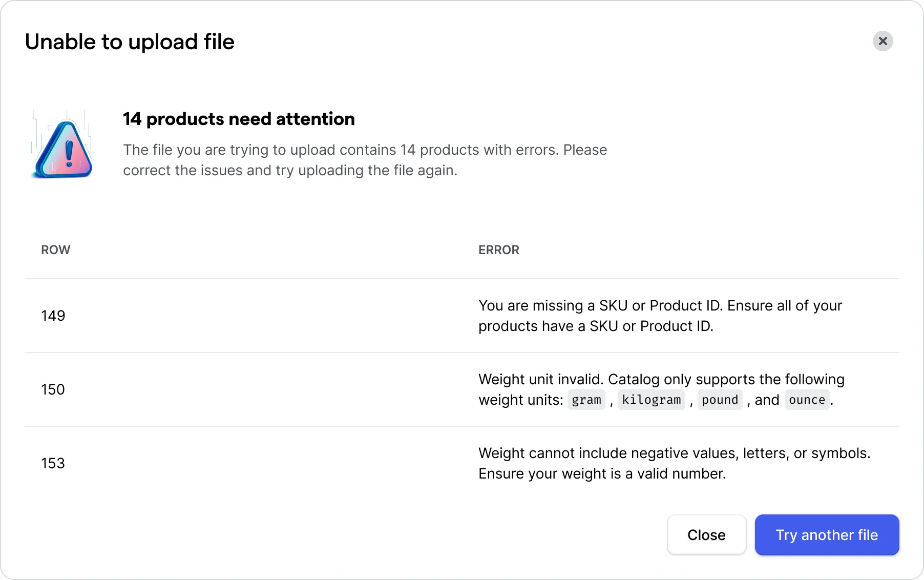Click the pound weight unit tag
Screen dimensions: 924x580
pyautogui.click(x=720, y=400)
